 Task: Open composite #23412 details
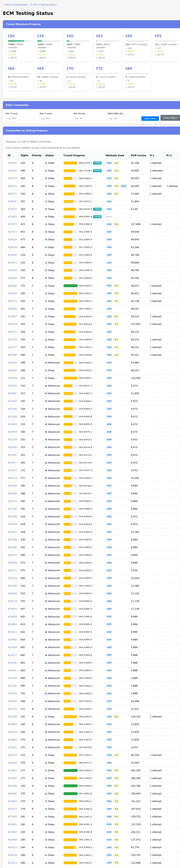(12, 863)
